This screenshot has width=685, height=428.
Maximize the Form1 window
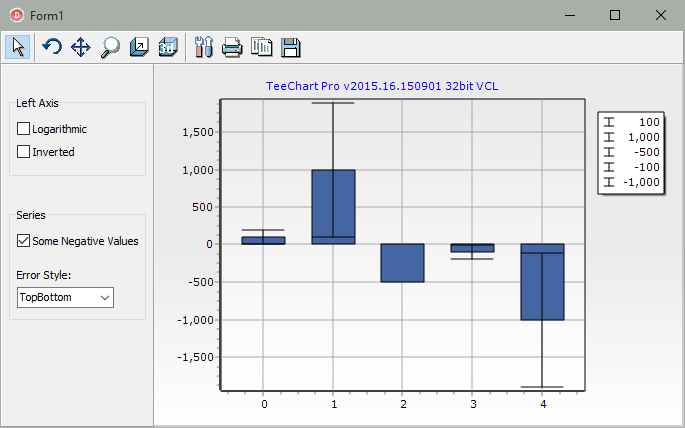[x=615, y=15]
